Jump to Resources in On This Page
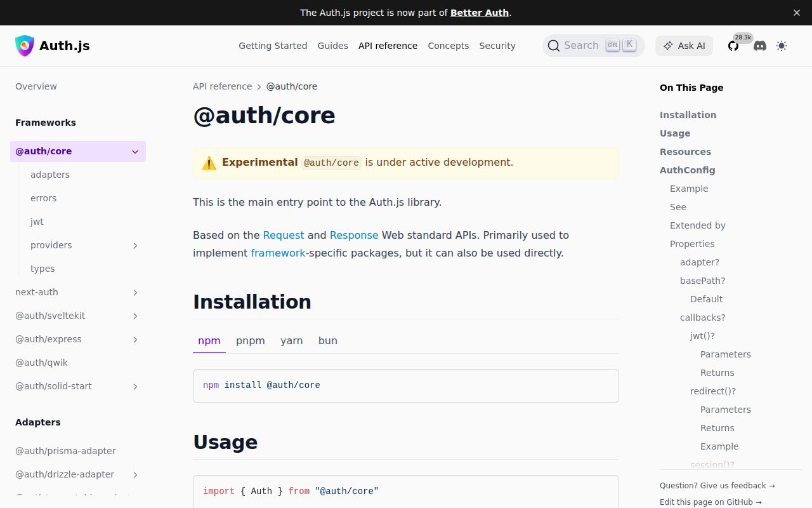The height and width of the screenshot is (508, 812). point(685,152)
